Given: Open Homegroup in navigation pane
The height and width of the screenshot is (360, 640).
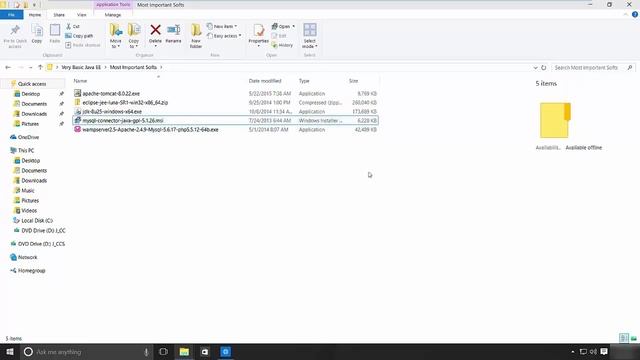Looking at the screenshot, I should (x=31, y=271).
